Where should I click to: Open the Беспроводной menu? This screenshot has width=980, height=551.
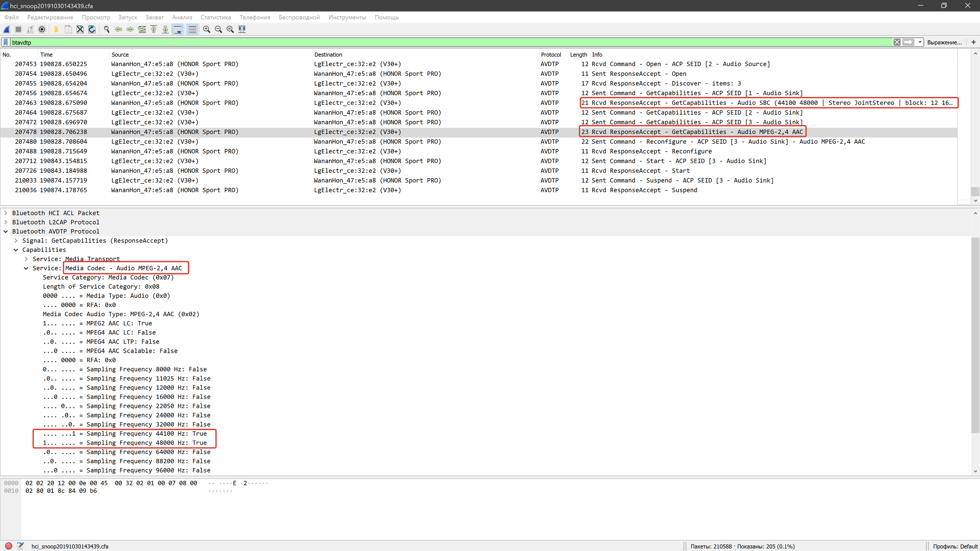[x=299, y=17]
